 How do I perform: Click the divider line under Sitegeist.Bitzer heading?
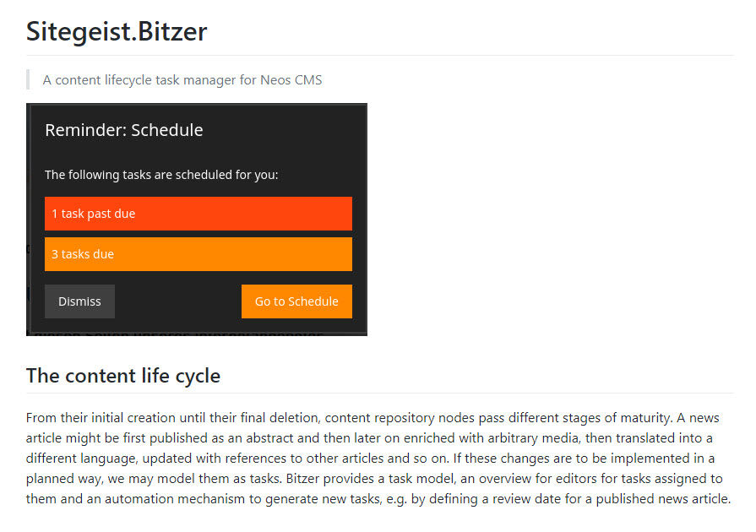(379, 55)
